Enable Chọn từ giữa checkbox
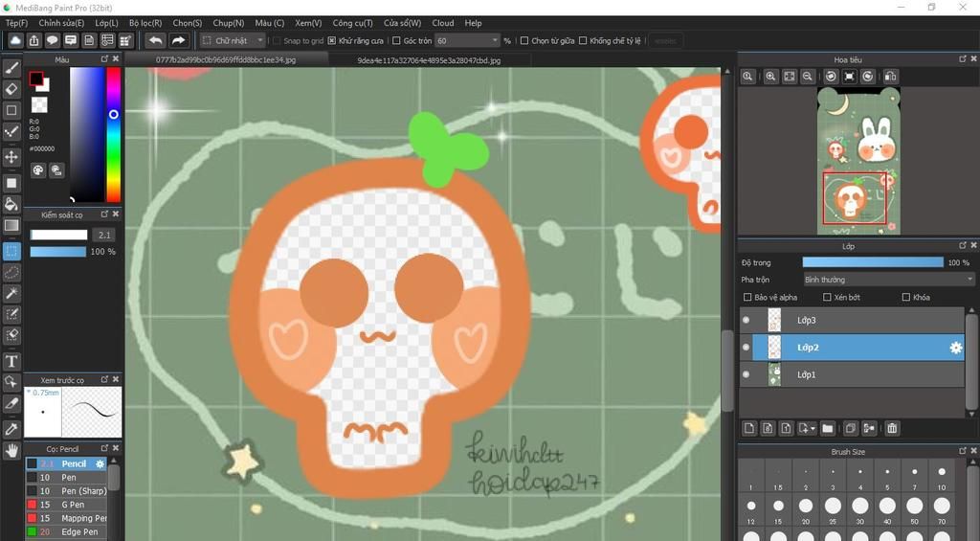Viewport: 980px width, 541px height. point(524,40)
